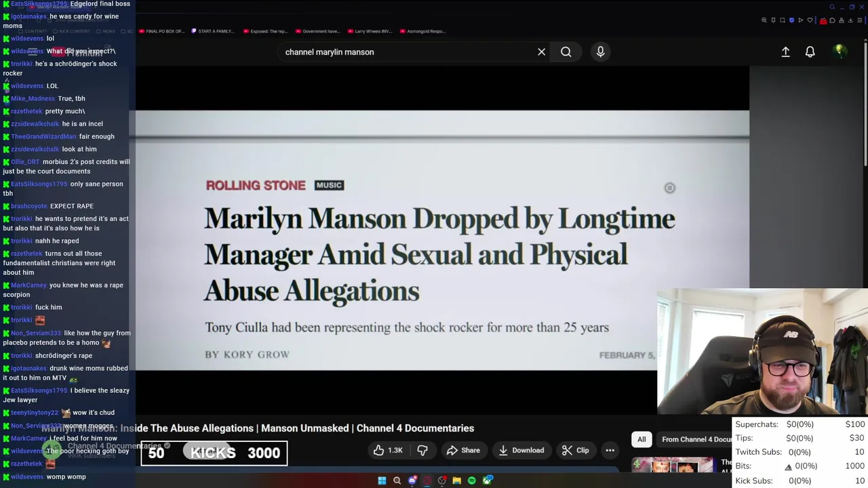The image size is (868, 488).
Task: Toggle the blue shield ad-blocker icon
Action: (x=791, y=20)
